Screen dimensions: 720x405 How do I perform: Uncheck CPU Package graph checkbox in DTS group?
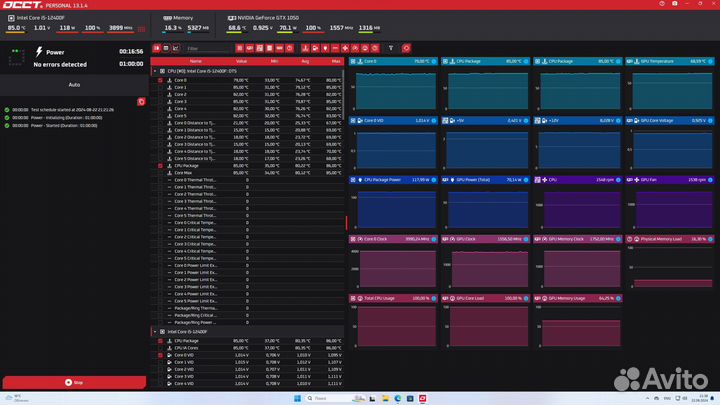[160, 166]
